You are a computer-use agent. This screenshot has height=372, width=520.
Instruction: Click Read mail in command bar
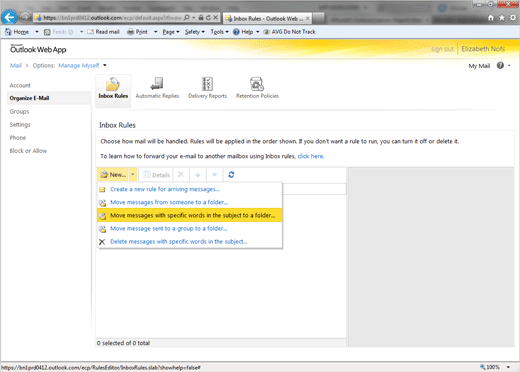(103, 32)
